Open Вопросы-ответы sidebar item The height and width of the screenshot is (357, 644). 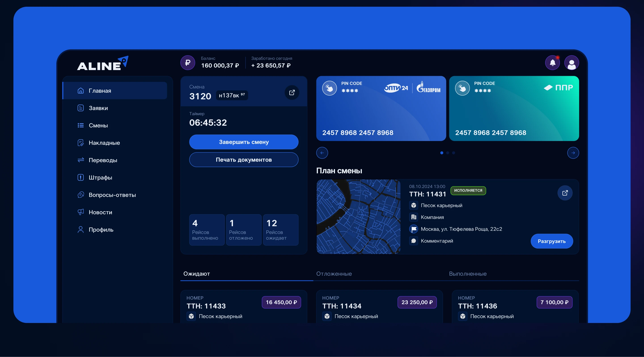pos(112,195)
